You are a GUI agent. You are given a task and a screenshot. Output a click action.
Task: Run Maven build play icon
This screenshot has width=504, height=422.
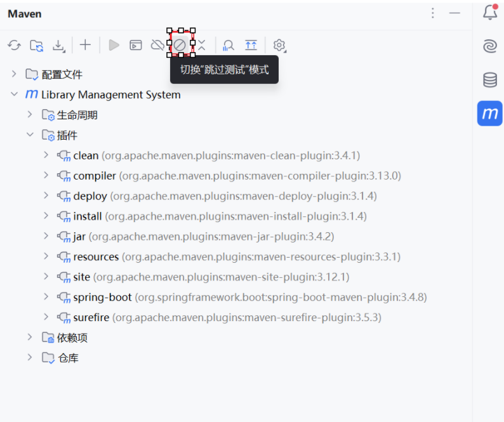coord(114,45)
